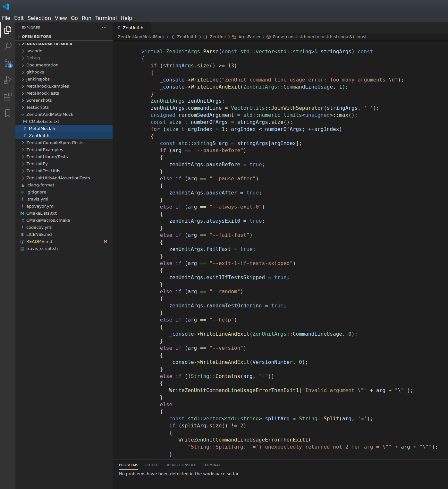
Task: Click ArgsParser in the breadcrumb
Action: click(x=249, y=37)
